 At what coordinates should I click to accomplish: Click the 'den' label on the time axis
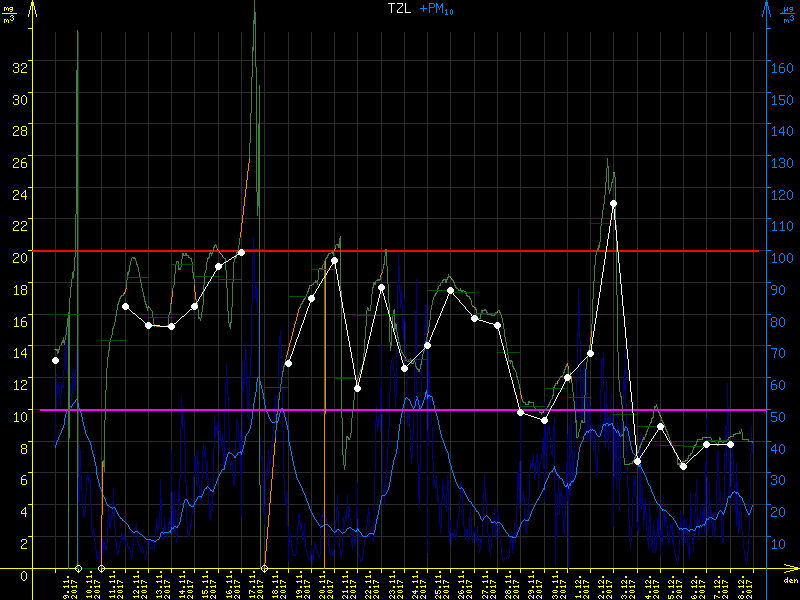point(789,580)
